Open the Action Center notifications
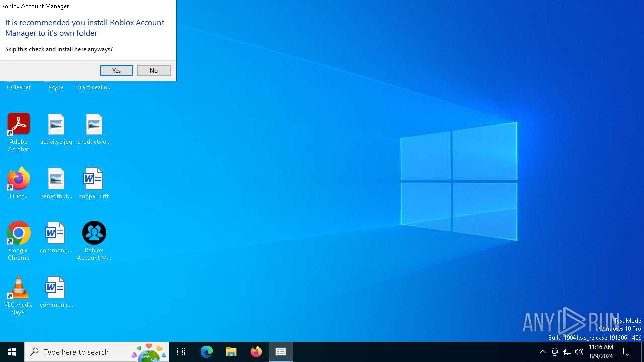 pyautogui.click(x=628, y=352)
